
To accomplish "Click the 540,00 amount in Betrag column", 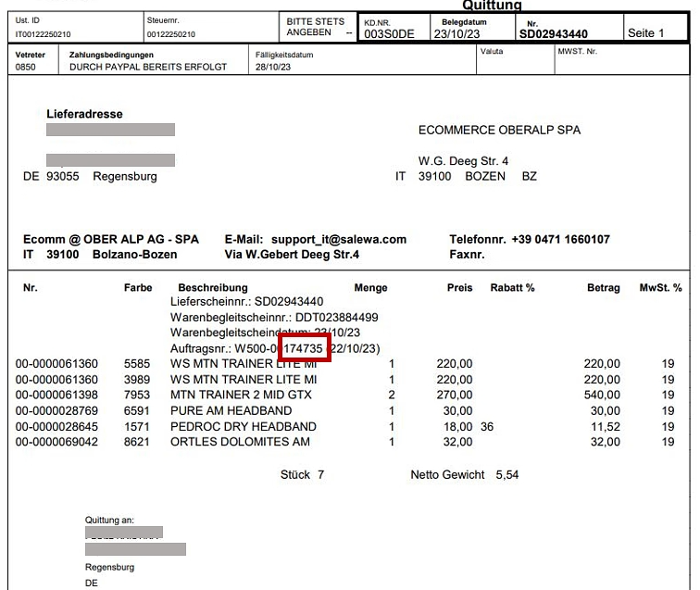I will point(601,395).
